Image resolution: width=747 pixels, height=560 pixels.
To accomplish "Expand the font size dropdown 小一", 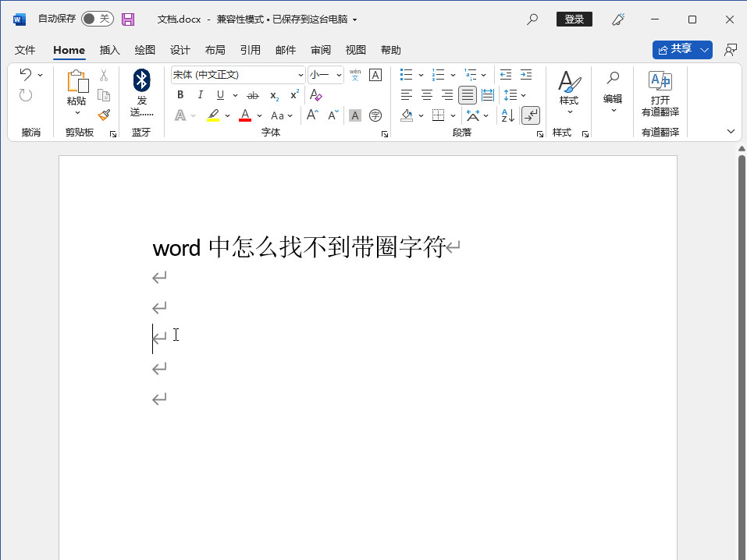I will 340,75.
